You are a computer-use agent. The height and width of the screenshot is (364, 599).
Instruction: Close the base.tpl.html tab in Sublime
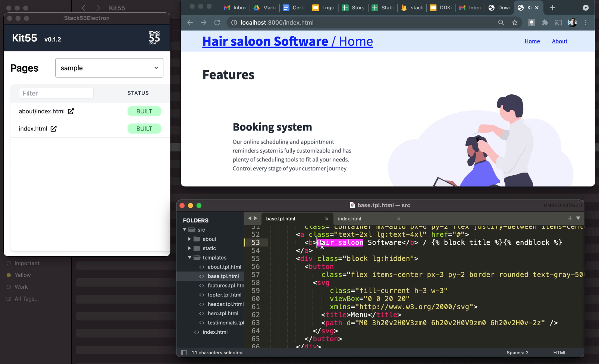point(327,219)
